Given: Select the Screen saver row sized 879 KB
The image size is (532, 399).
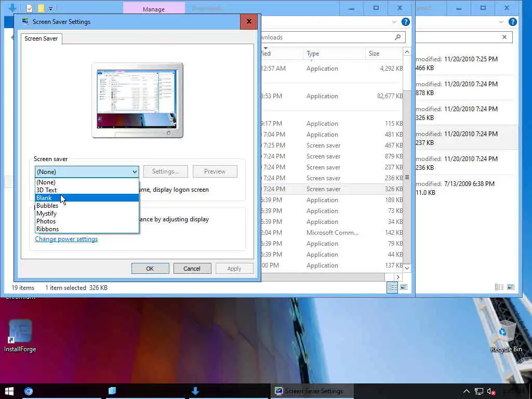Looking at the screenshot, I should point(332,156).
